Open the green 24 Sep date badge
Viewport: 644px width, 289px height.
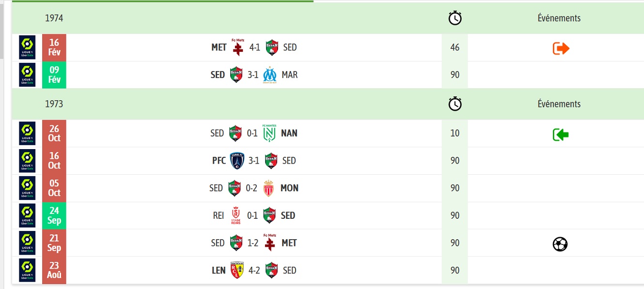coord(54,215)
